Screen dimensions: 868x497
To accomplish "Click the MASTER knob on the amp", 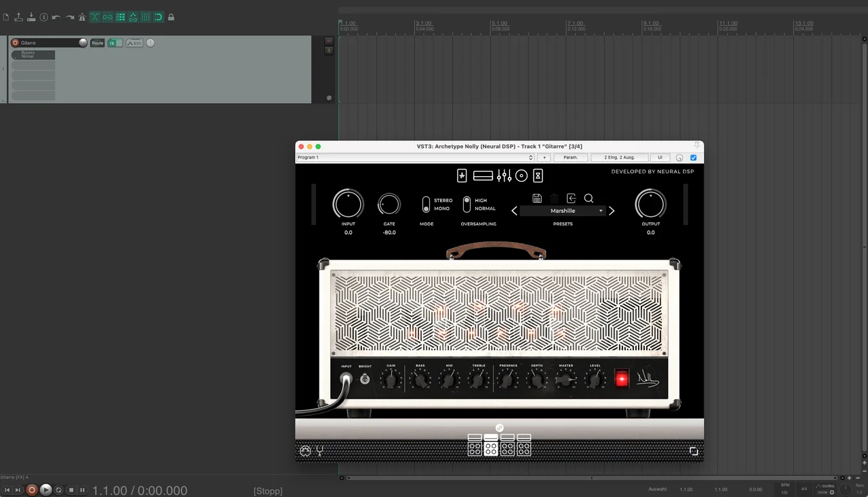I will 566,380.
